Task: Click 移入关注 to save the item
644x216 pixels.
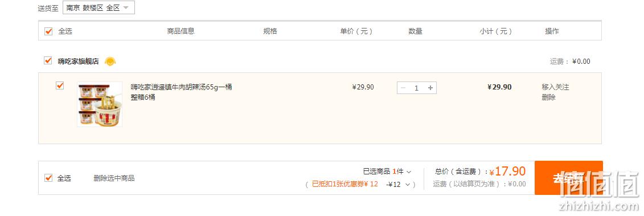Action: (555, 87)
